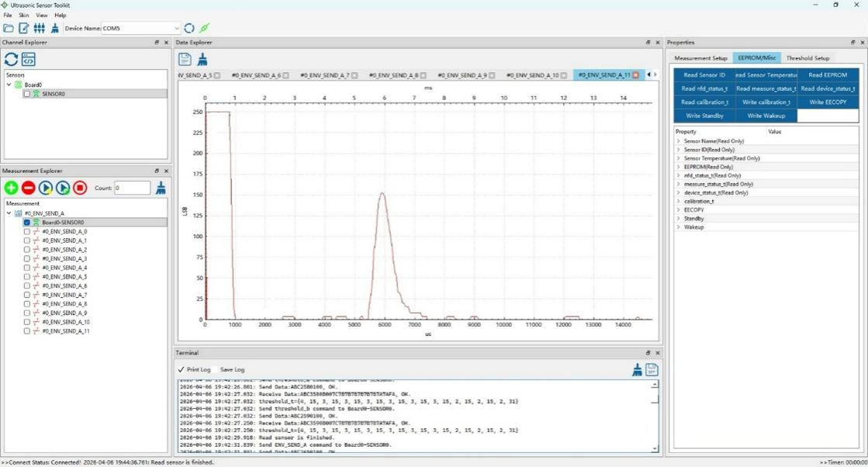Open the folder icon in main toolbar
This screenshot has height=467, width=868.
click(9, 28)
